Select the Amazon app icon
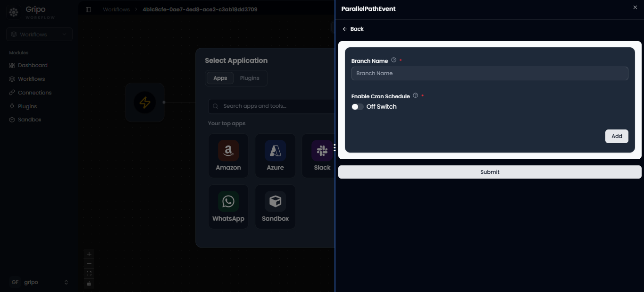644x292 pixels. (228, 151)
